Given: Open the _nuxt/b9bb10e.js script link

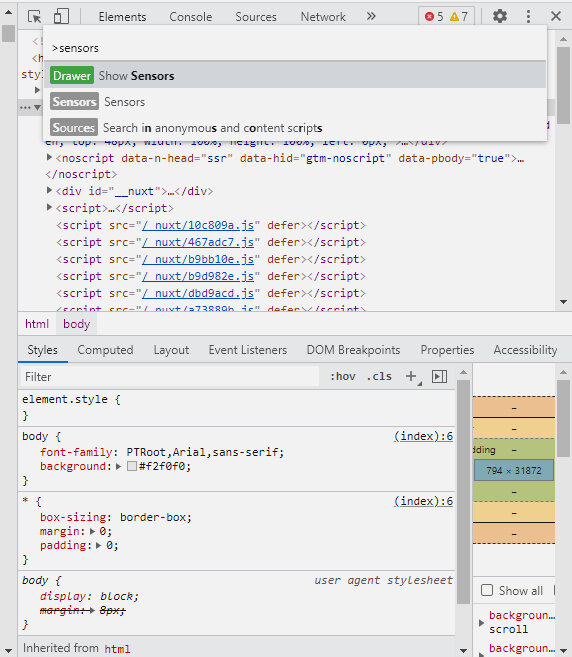Looking at the screenshot, I should [198, 259].
